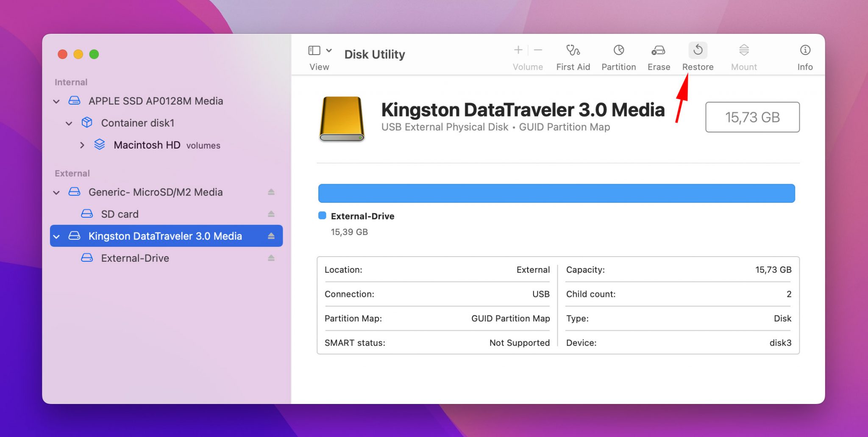
Task: Select Container disk1 in sidebar
Action: [138, 123]
